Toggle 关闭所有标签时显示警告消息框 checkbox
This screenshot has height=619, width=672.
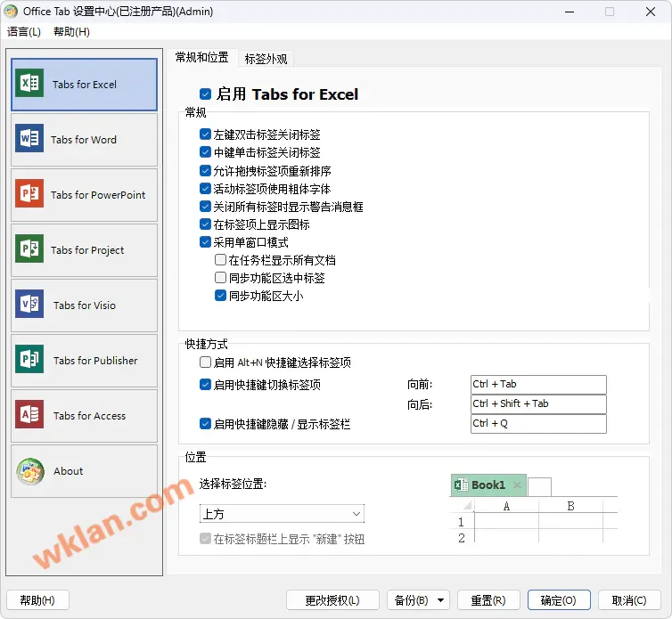205,207
